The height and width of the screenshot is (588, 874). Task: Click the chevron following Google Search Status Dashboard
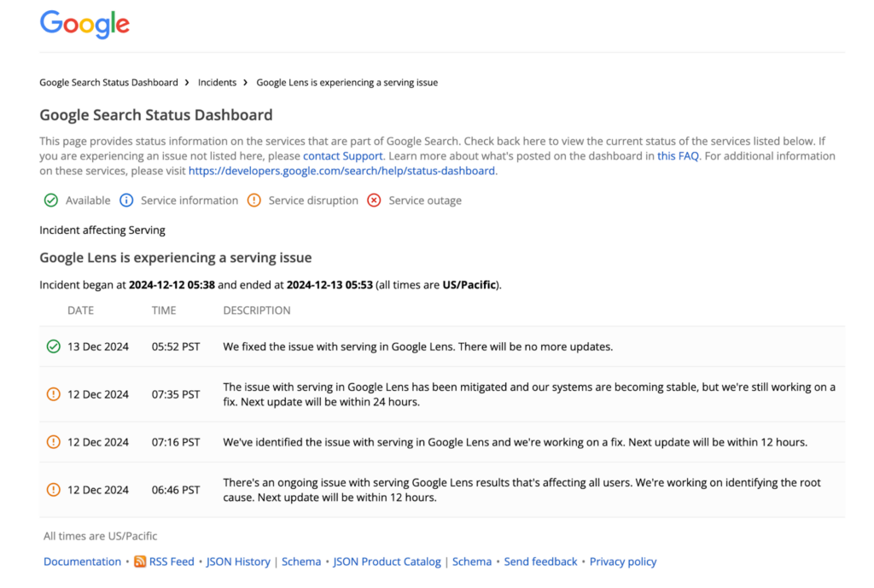(x=187, y=82)
